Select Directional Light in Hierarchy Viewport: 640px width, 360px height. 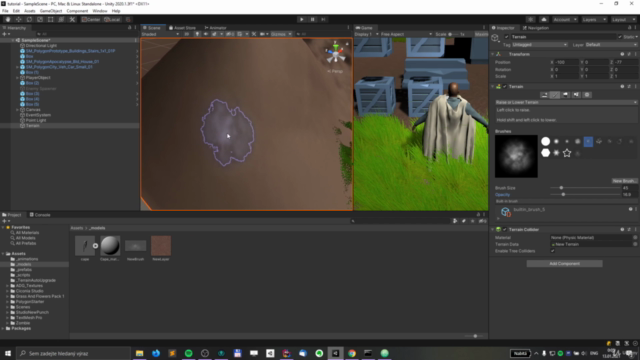(41, 46)
